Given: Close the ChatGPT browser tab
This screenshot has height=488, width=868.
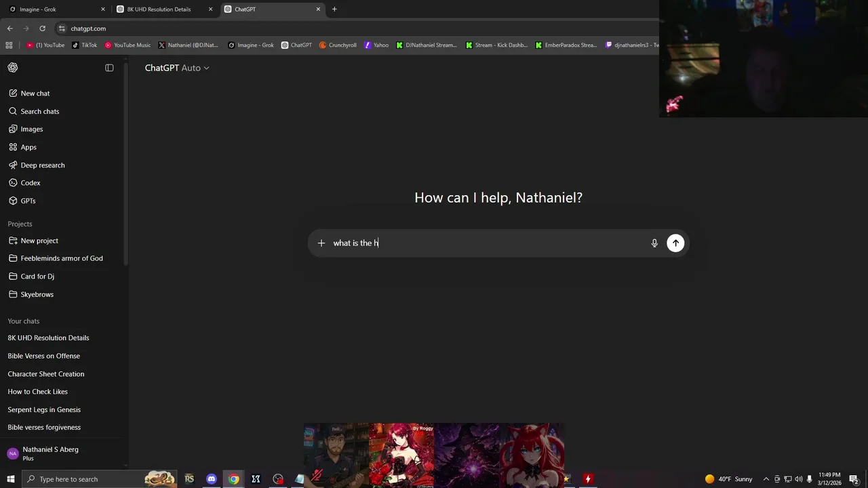Looking at the screenshot, I should click(318, 9).
